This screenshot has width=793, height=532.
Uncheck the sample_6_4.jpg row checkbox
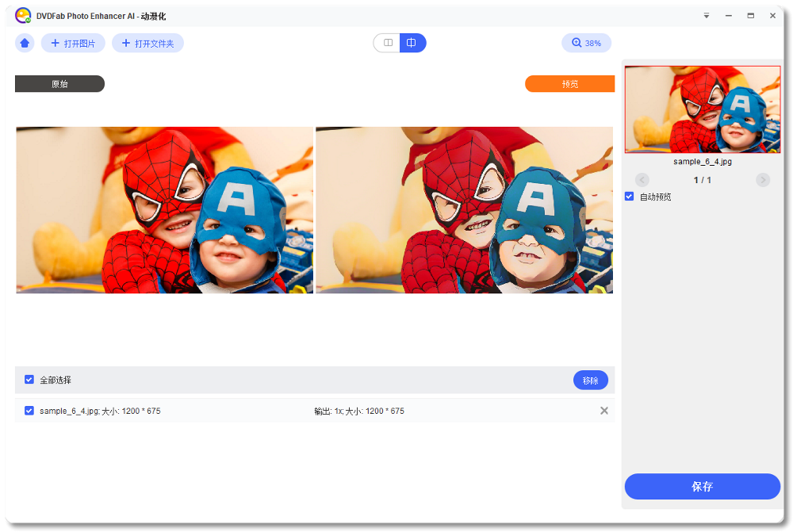tap(29, 411)
